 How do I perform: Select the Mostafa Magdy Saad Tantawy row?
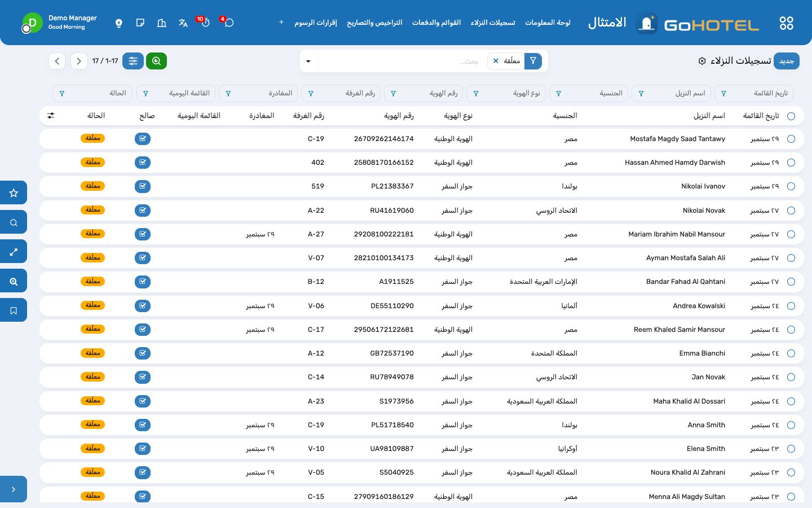click(791, 139)
